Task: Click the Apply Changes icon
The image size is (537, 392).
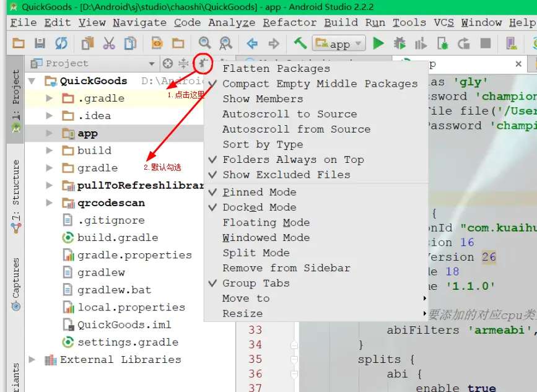Action: click(x=464, y=43)
